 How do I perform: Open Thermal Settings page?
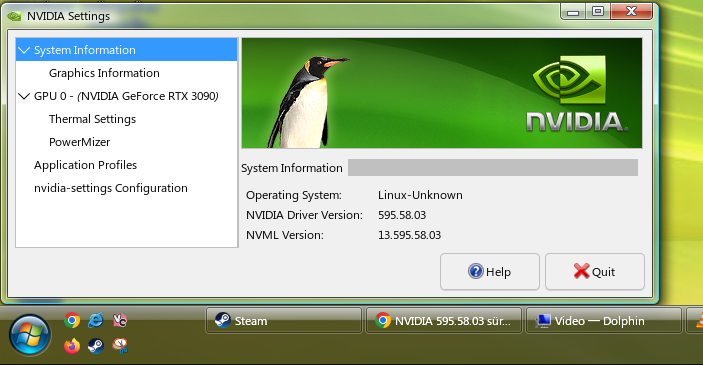coord(92,119)
